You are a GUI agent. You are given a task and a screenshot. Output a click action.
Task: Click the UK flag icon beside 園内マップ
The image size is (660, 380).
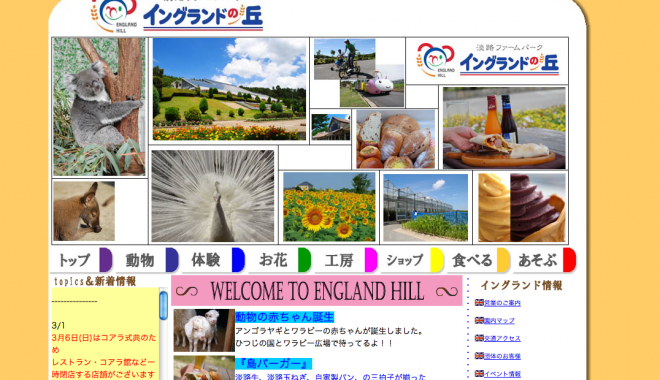tap(479, 320)
